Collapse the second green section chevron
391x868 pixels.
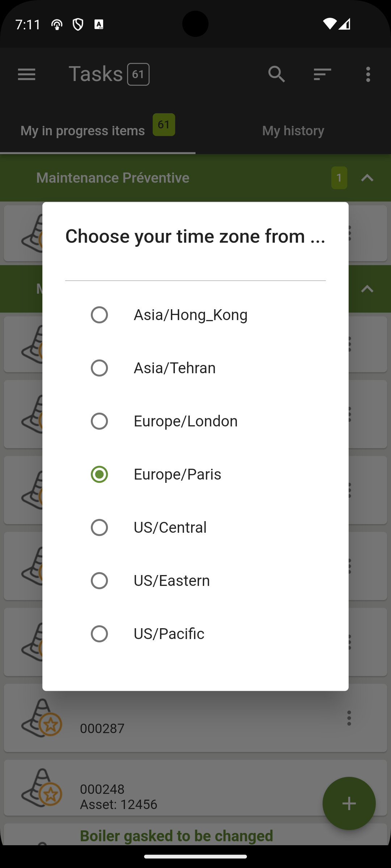pos(367,289)
